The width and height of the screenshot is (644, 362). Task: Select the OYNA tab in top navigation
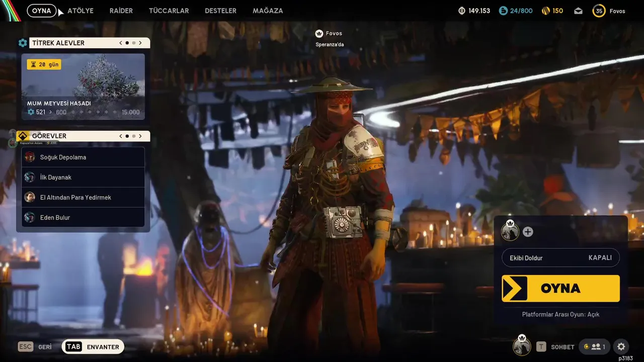pos(42,11)
